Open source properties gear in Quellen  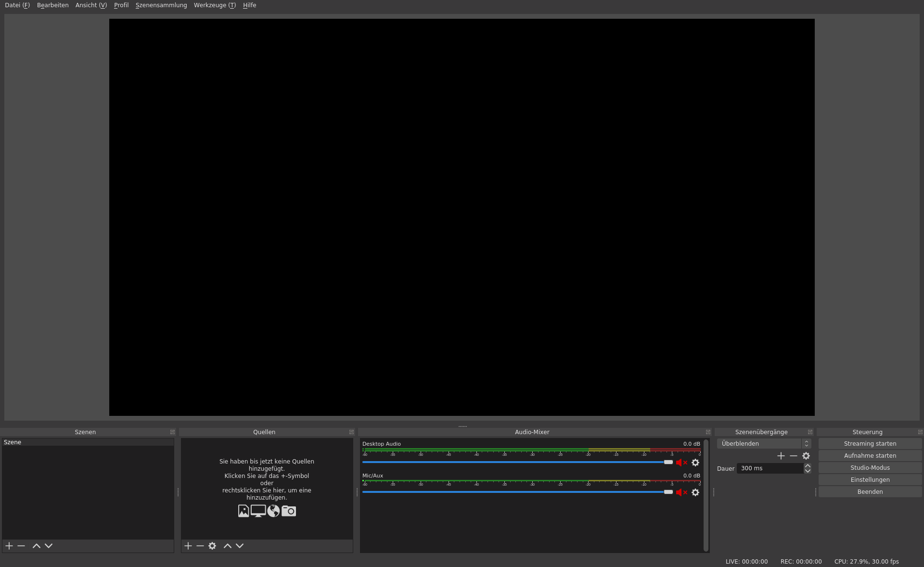tap(212, 546)
